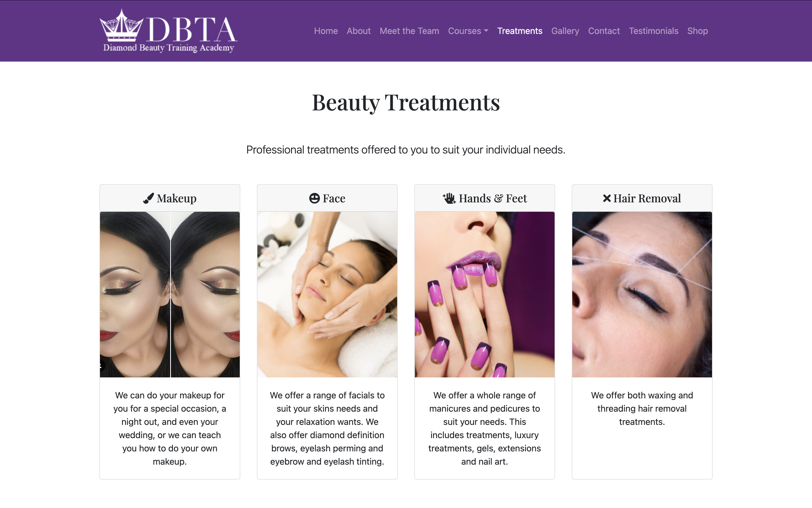Click the smiley face icon beside Face
This screenshot has height=508, width=812.
coord(314,198)
